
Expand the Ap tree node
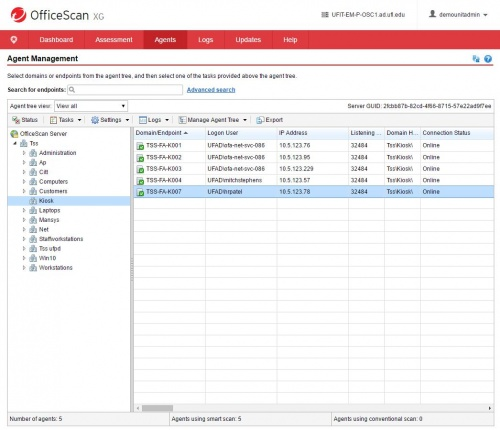tap(24, 163)
